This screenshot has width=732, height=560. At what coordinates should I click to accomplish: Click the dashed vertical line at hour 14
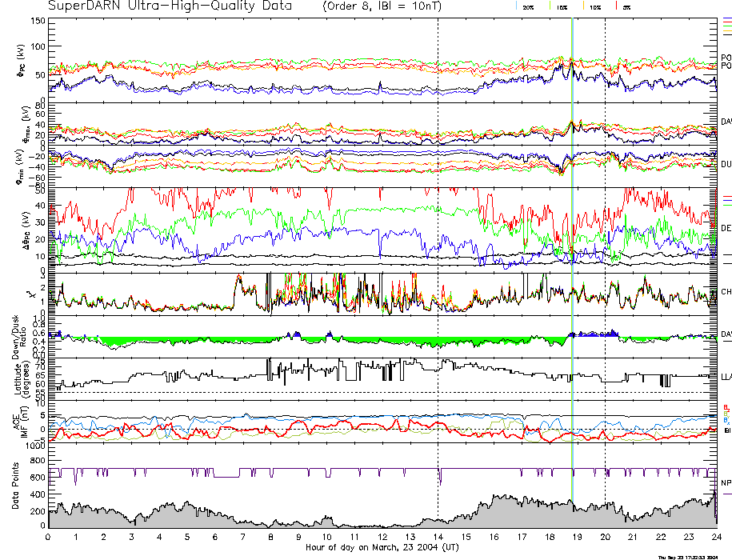pos(438,240)
